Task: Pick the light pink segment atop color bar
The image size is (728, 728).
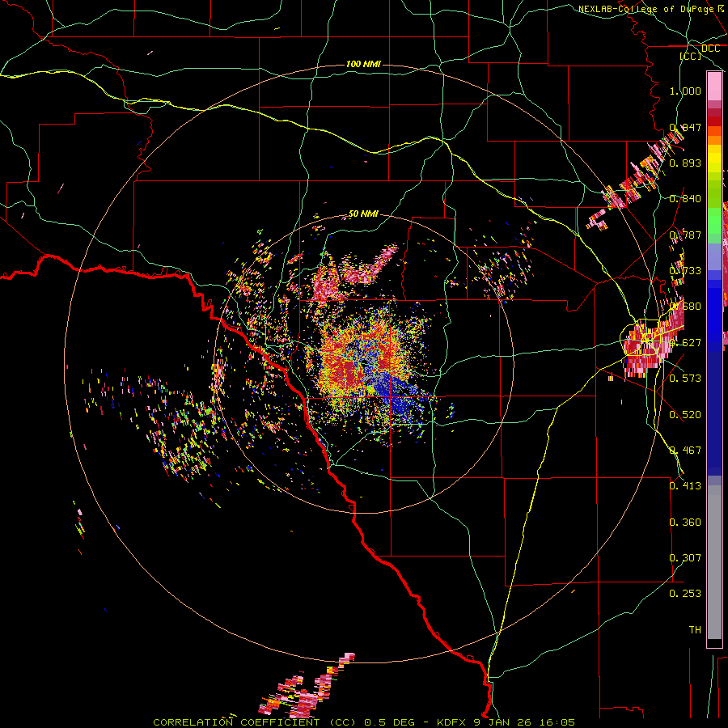Action: [714, 87]
